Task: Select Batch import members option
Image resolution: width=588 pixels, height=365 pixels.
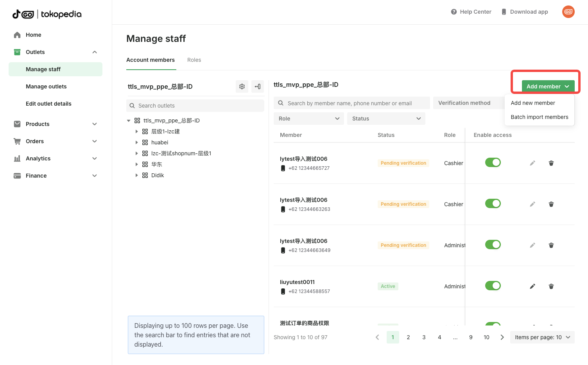Action: (539, 117)
